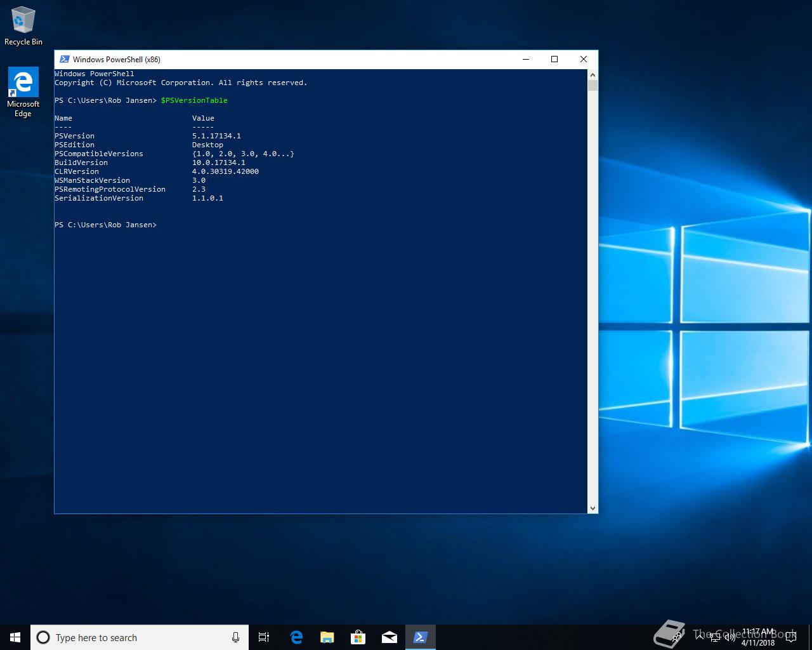Screen dimensions: 812x650
Task: Click the BuildVersion row name
Action: click(81, 162)
